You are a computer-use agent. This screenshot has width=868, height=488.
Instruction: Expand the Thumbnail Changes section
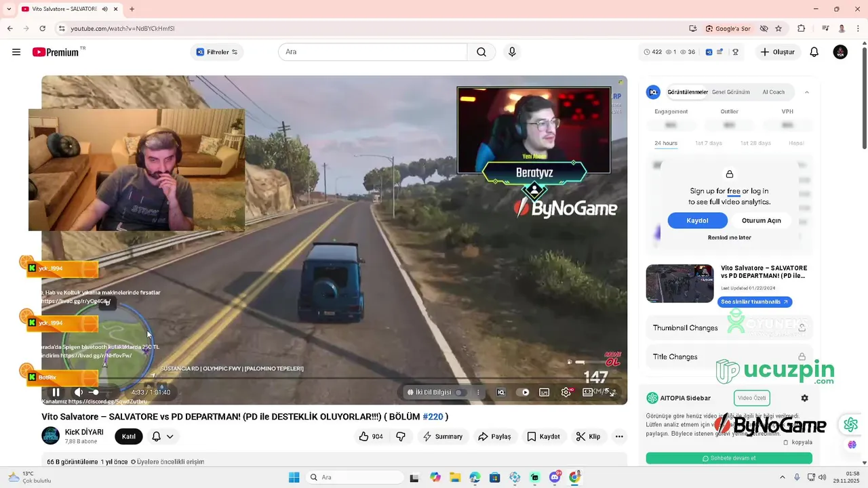[729, 328]
